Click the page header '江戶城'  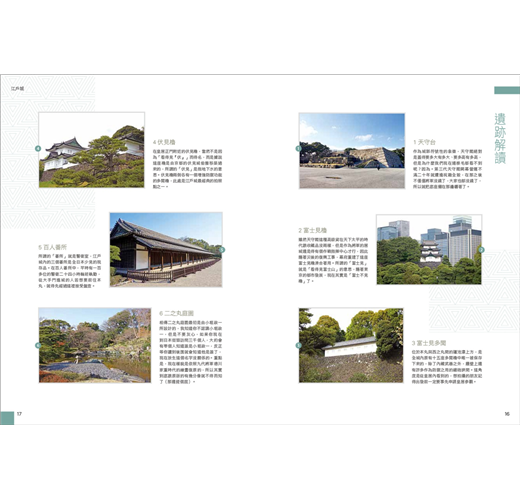[17, 89]
